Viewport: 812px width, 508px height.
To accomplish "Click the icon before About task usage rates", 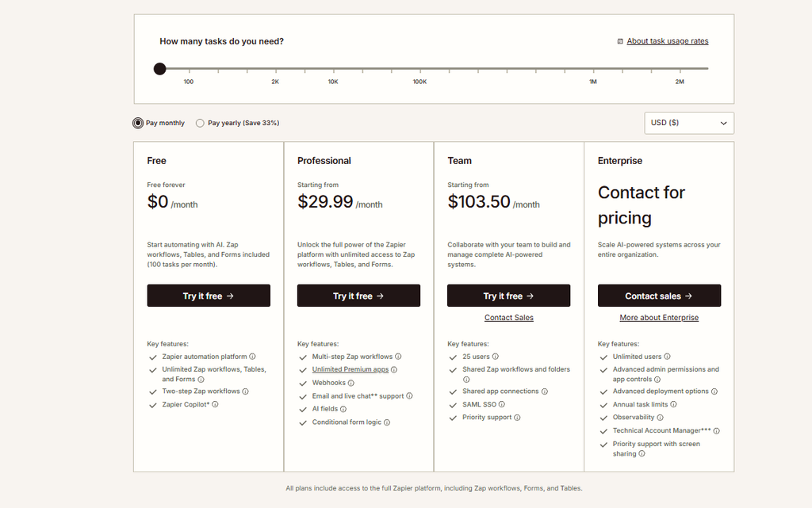I will tap(620, 41).
